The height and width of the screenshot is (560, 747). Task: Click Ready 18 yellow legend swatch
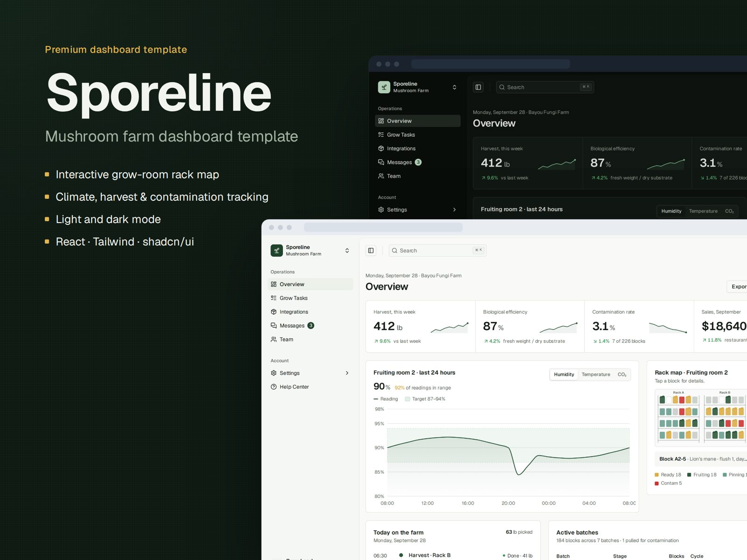(x=656, y=475)
